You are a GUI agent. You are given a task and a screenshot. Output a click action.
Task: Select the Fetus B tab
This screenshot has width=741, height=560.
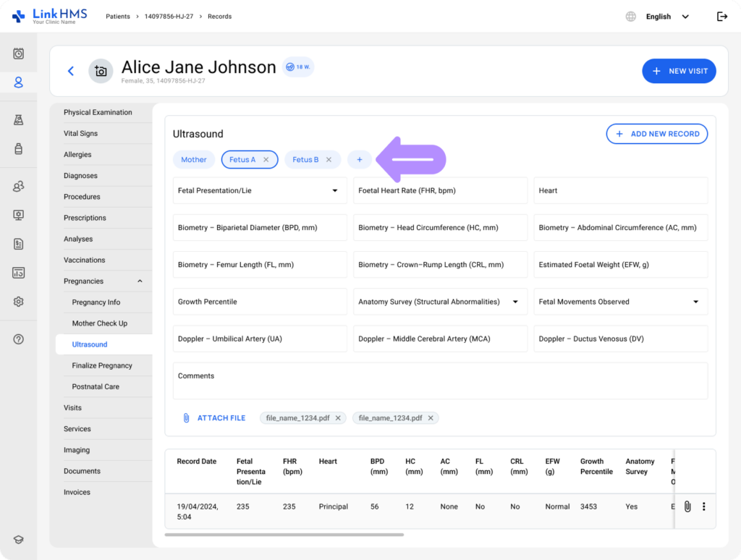coord(305,160)
